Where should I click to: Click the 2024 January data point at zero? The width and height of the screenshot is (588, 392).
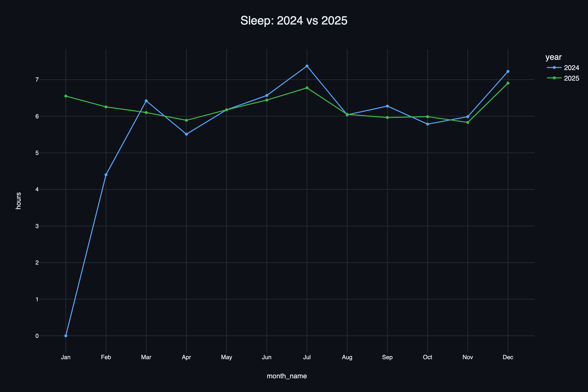click(x=66, y=336)
